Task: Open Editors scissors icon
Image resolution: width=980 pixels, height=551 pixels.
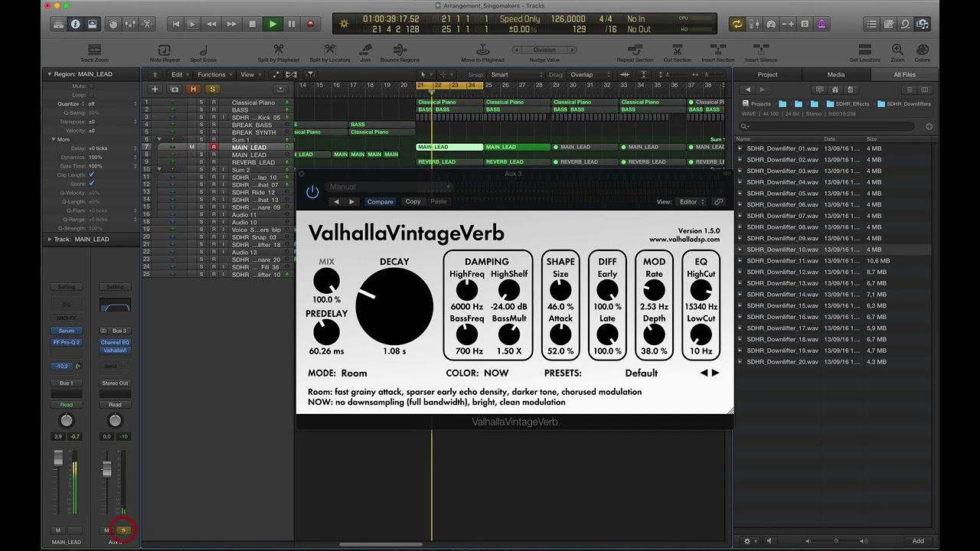Action: coord(147,24)
